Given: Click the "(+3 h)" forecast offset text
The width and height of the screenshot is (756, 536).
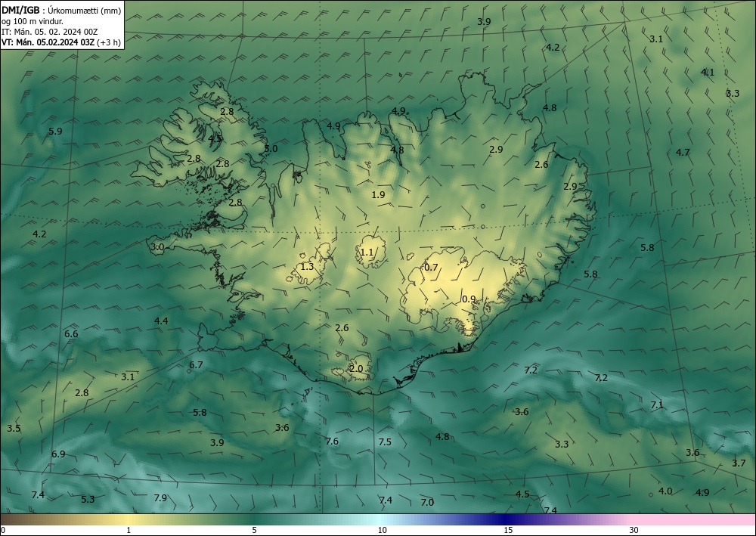Looking at the screenshot, I should click(x=108, y=42).
